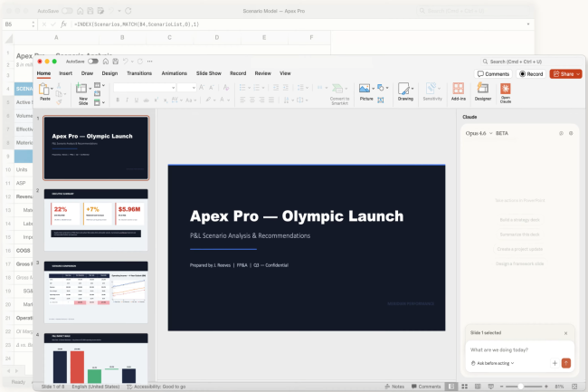Click the Paste icon in the ribbon
The width and height of the screenshot is (588, 392).
[x=45, y=91]
